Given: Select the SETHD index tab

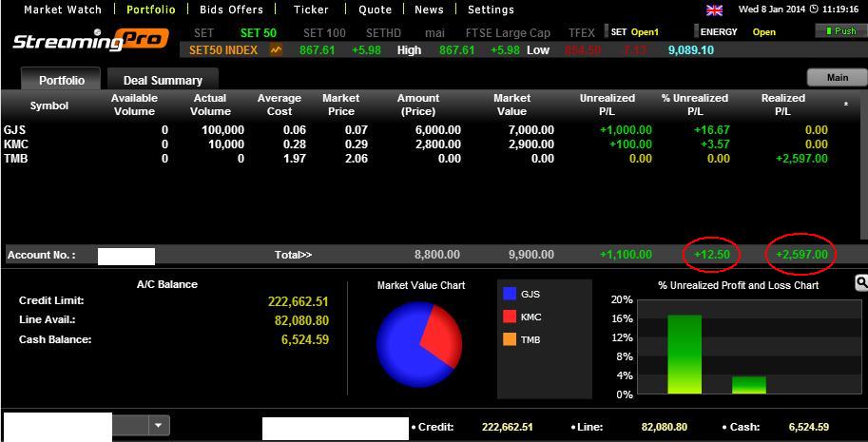Looking at the screenshot, I should (383, 32).
